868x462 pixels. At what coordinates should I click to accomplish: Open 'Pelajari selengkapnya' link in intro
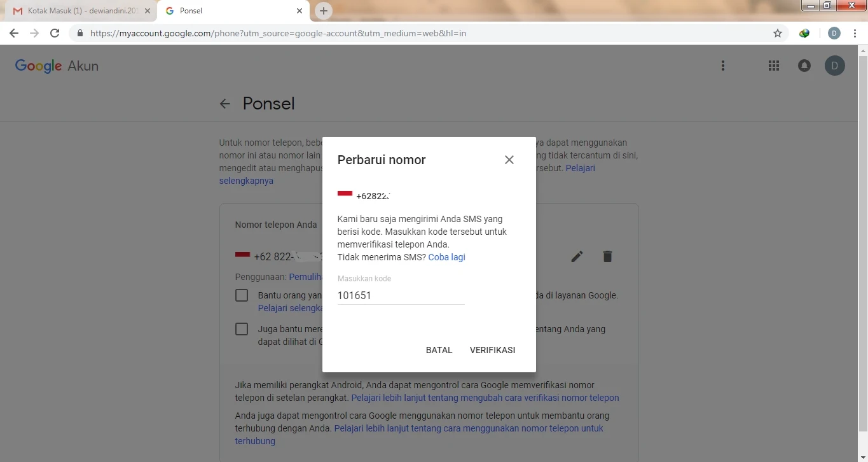(407, 174)
